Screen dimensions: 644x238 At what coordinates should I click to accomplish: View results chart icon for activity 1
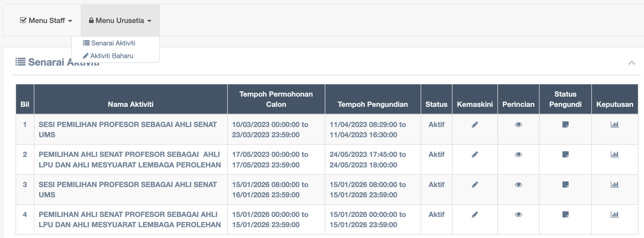coord(615,125)
